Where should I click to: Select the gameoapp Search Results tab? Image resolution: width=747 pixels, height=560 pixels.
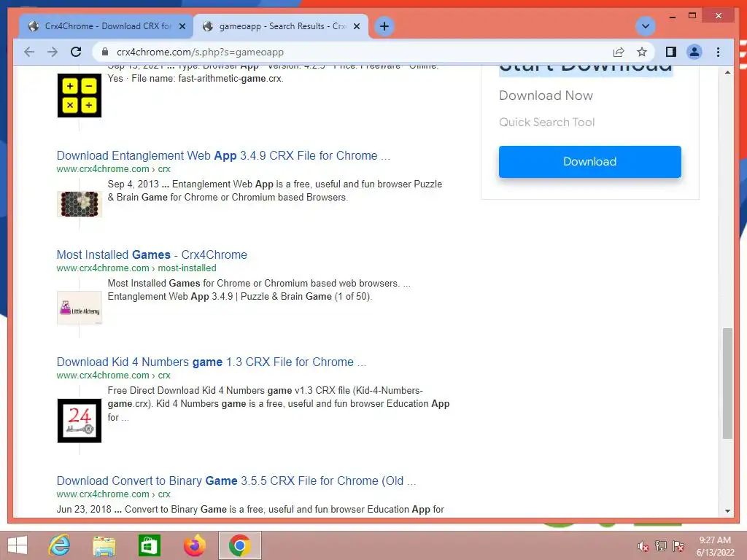281,26
